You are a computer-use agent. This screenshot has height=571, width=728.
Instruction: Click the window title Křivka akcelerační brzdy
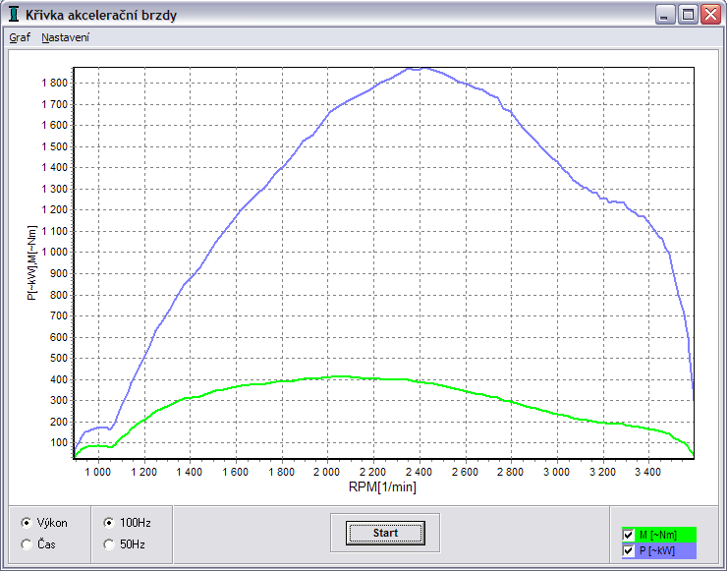coord(101,16)
